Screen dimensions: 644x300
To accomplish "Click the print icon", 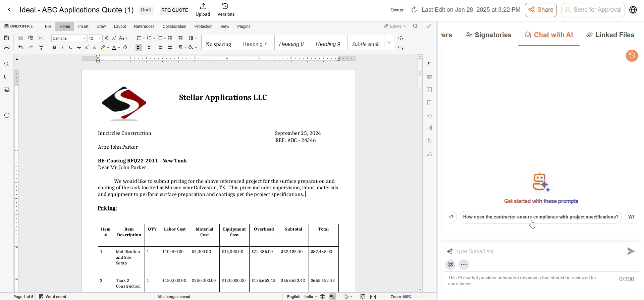I will (x=6, y=47).
